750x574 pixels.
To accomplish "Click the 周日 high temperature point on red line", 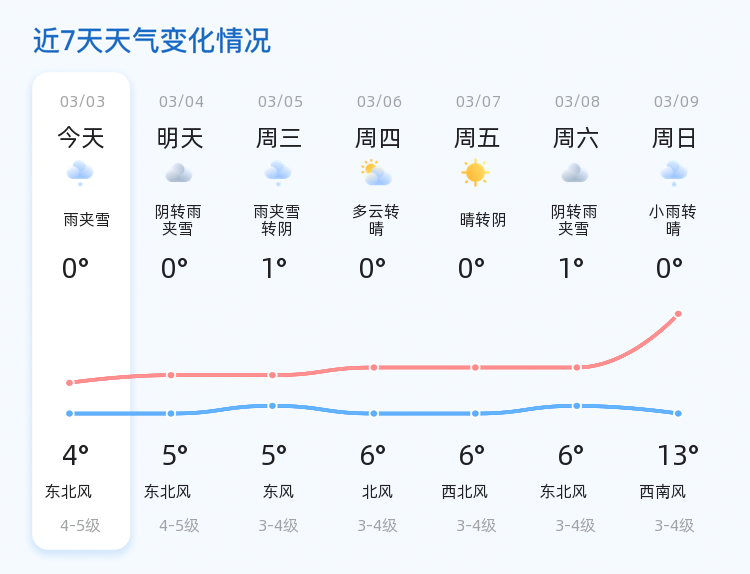I will pos(678,314).
